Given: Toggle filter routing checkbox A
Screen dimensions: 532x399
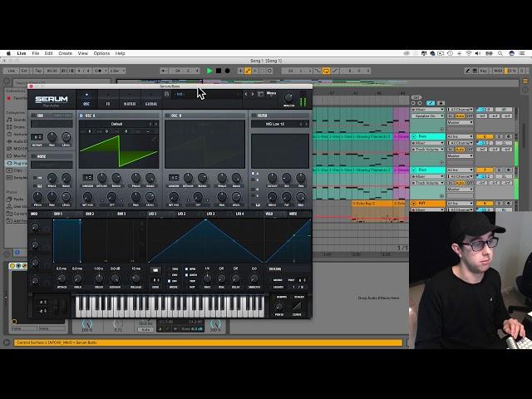Looking at the screenshot, I should coord(253,174).
